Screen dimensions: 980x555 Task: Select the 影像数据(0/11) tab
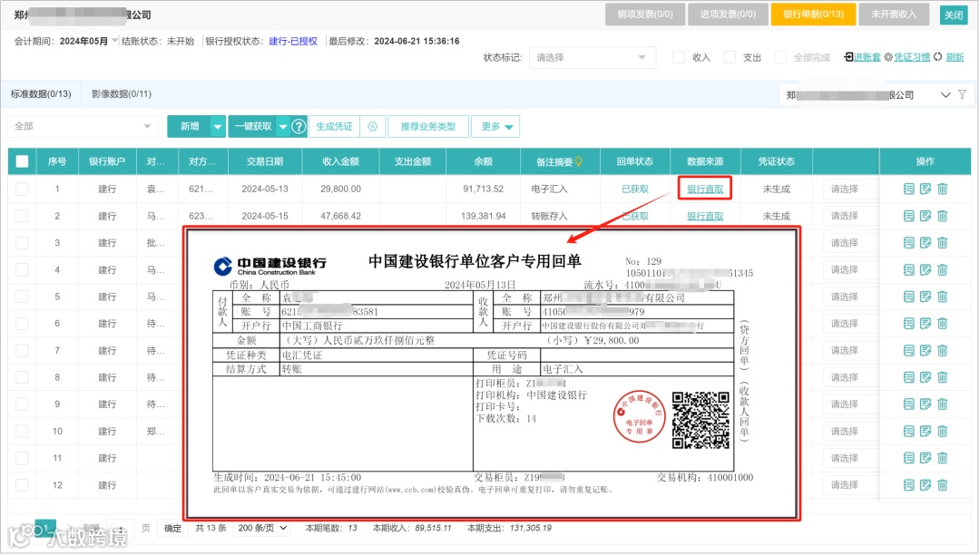122,93
